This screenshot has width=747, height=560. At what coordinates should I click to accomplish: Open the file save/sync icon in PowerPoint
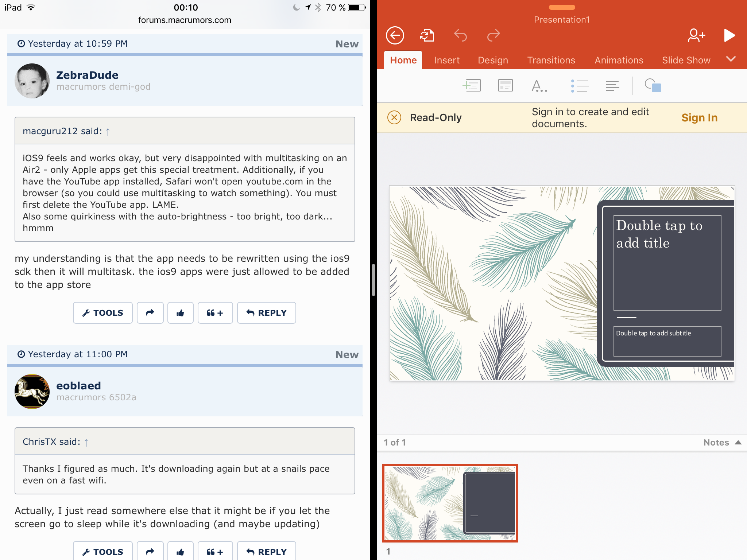[427, 35]
